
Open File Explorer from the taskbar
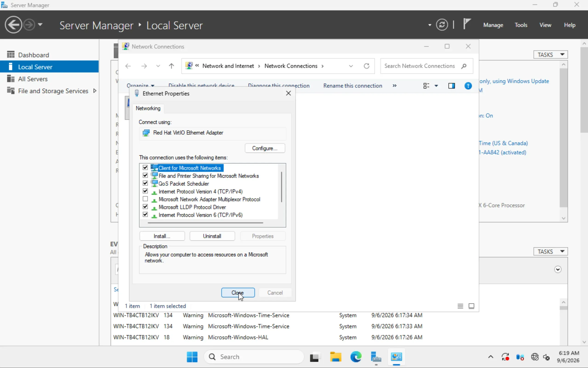[x=336, y=357]
